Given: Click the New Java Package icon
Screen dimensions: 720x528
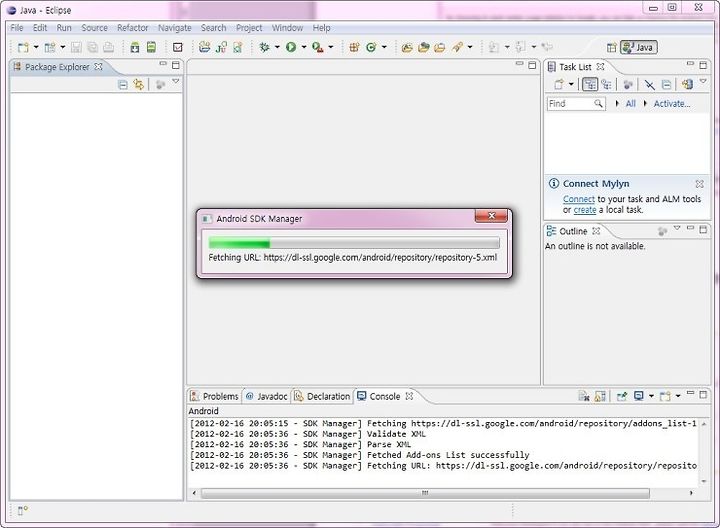Looking at the screenshot, I should click(354, 47).
